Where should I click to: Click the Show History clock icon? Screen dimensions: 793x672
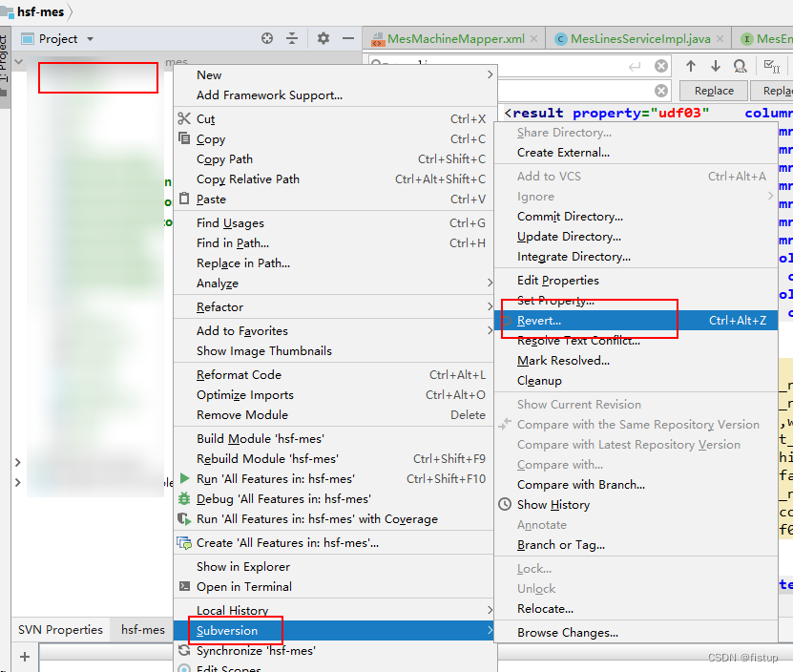click(x=505, y=504)
